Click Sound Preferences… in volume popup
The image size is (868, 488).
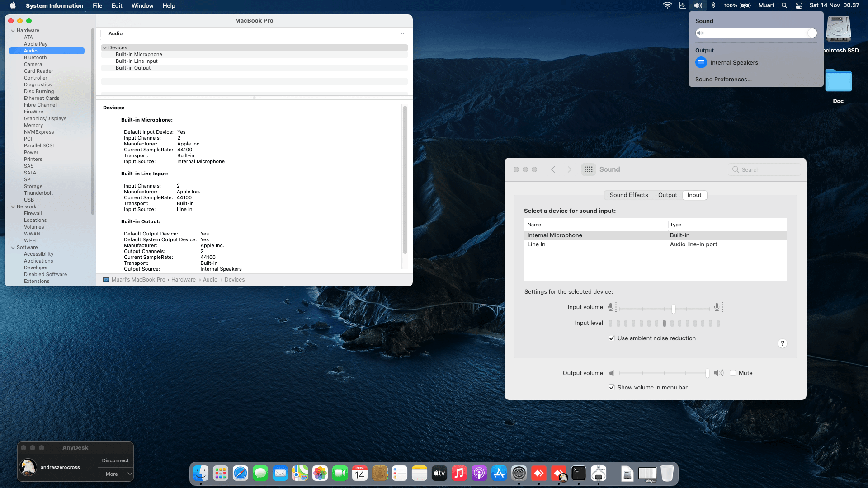pos(723,79)
